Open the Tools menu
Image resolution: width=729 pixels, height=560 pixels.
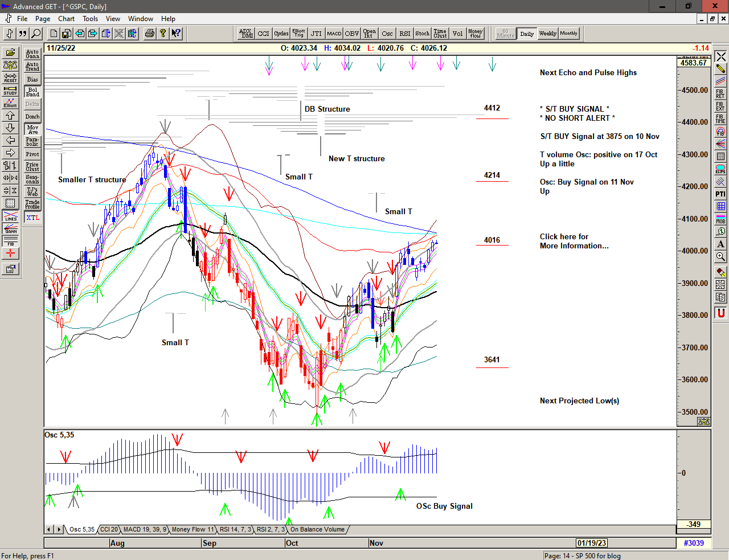90,19
